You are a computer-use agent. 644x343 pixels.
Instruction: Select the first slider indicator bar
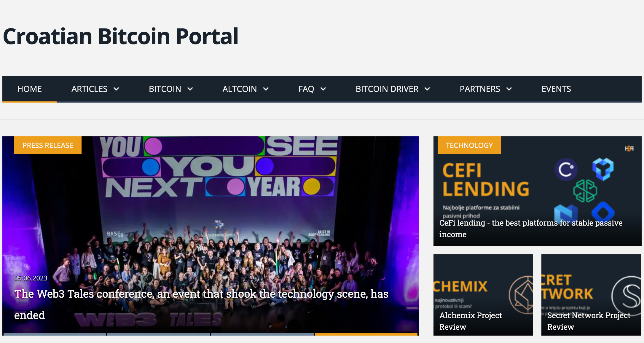pyautogui.click(x=55, y=334)
